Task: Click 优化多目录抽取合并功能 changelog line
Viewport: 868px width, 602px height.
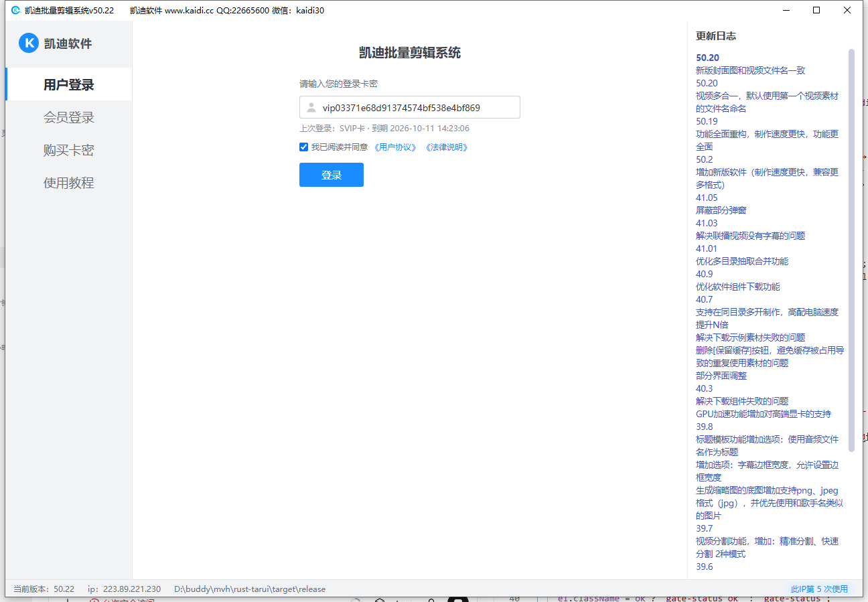Action: click(742, 261)
